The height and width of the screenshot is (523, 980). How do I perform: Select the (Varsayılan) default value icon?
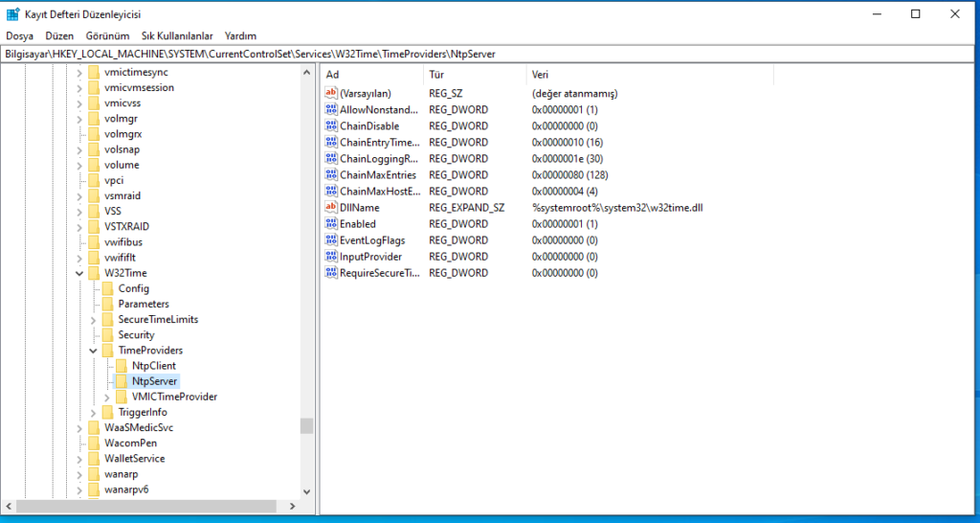(x=332, y=94)
